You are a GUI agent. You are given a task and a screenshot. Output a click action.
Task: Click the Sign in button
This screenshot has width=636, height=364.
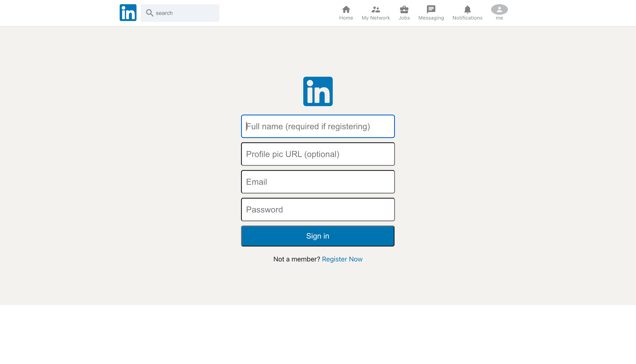click(318, 236)
